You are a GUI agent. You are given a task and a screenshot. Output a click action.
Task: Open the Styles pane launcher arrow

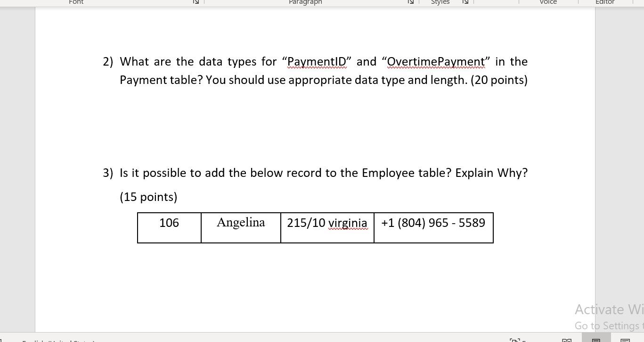[465, 2]
